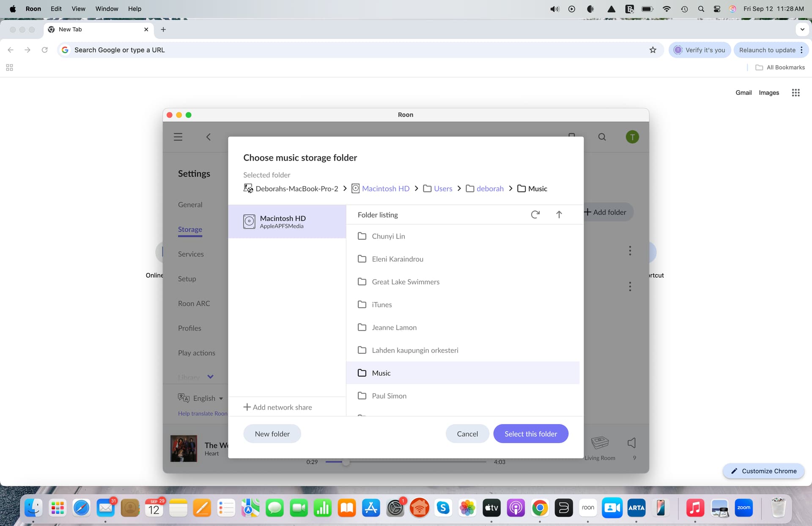Click the green T profile avatar
This screenshot has height=526, width=812.
[x=632, y=137]
